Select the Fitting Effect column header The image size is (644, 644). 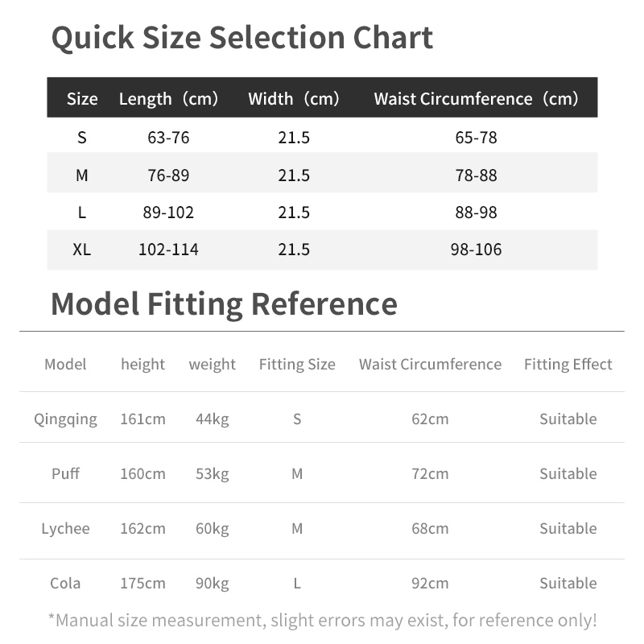(568, 364)
